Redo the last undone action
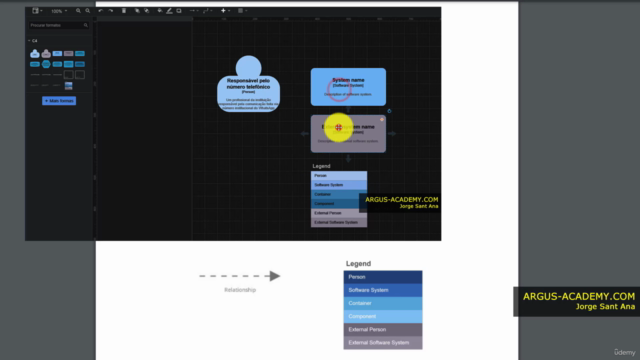 pos(111,11)
